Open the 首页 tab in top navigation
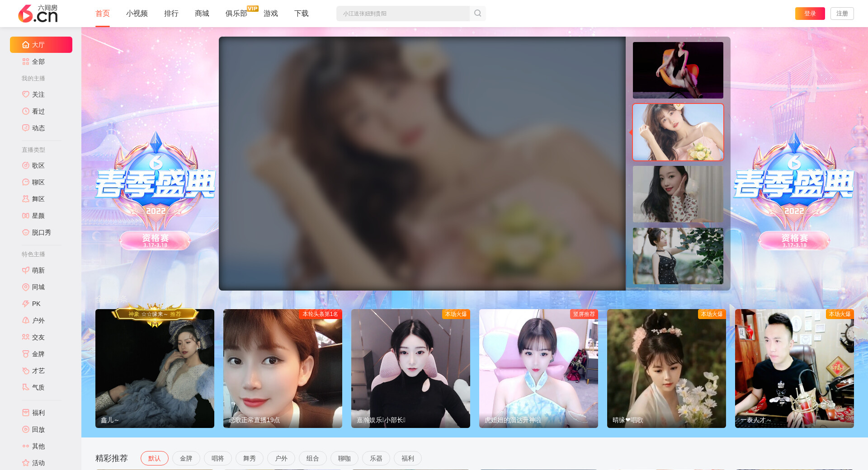This screenshot has width=868, height=470. [103, 14]
